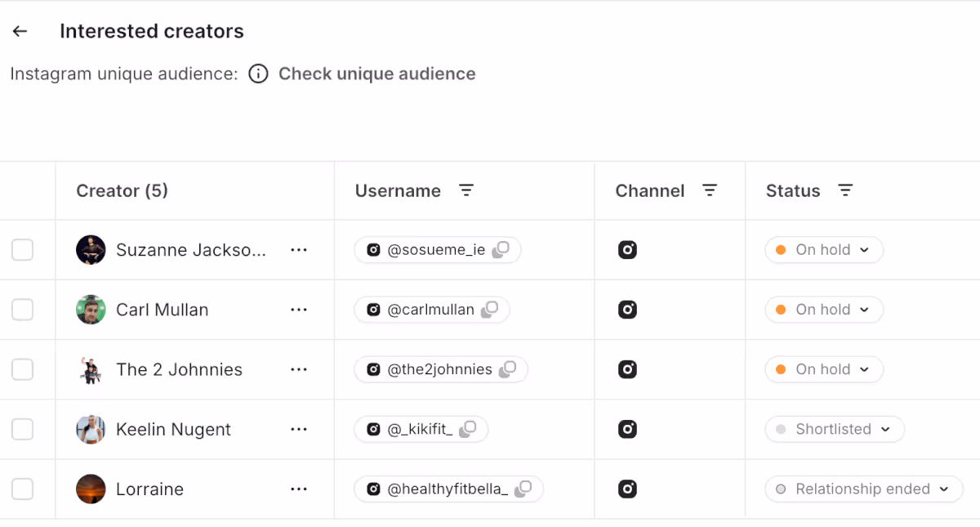Click the Instagram channel icon for Keelin Nugent
The width and height of the screenshot is (980, 527).
627,429
